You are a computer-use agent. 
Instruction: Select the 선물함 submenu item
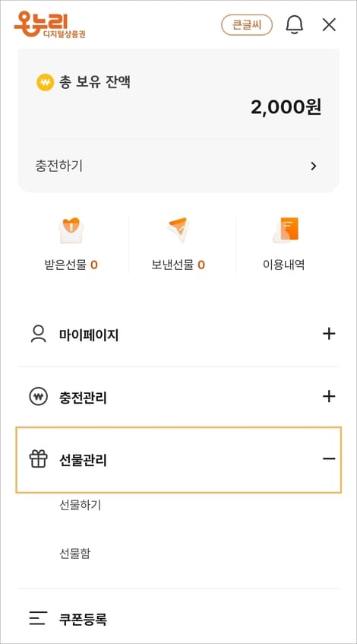(74, 554)
